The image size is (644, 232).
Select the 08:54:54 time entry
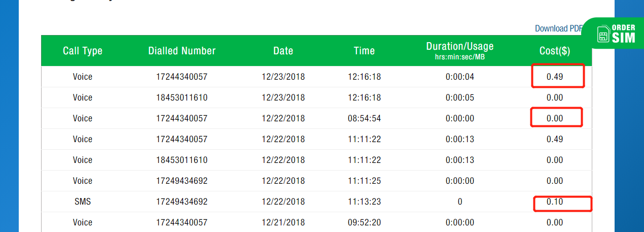tap(364, 118)
